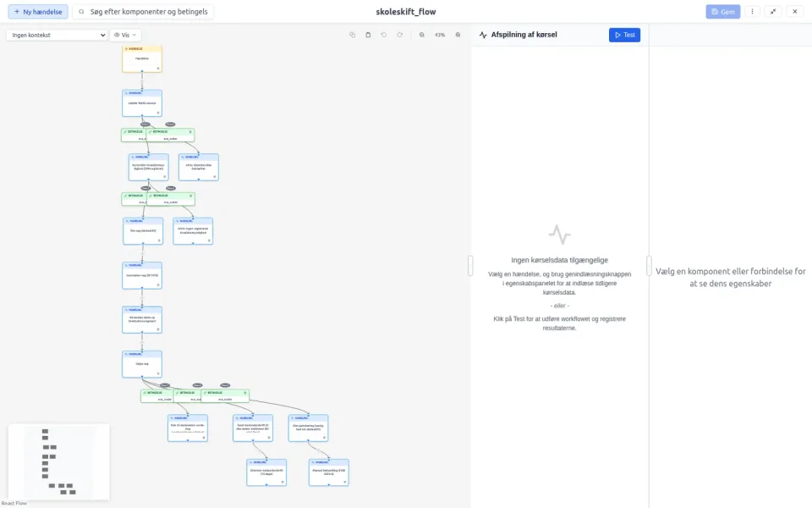The height and width of the screenshot is (508, 812).
Task: Click the 43% zoom level indicator
Action: pos(440,35)
